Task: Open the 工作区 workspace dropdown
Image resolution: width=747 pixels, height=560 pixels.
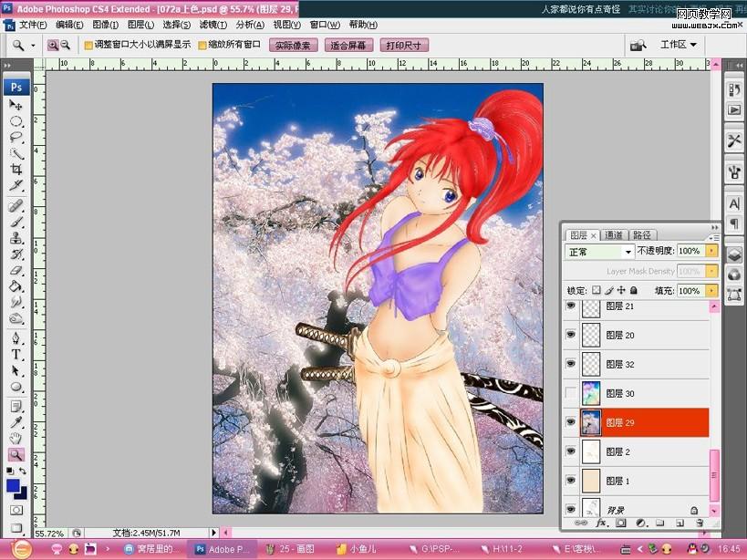Action: click(678, 45)
